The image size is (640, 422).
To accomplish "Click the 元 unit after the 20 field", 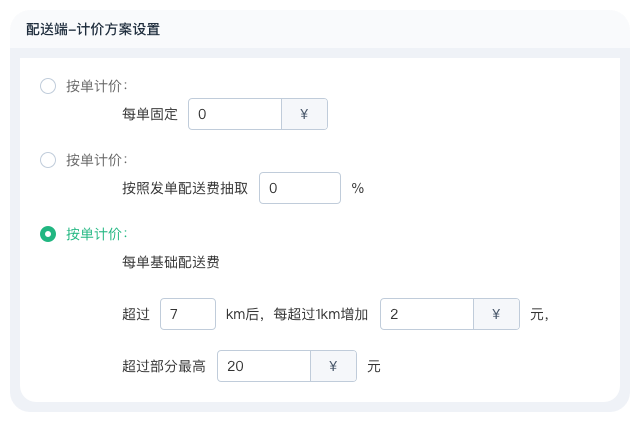I will [374, 366].
